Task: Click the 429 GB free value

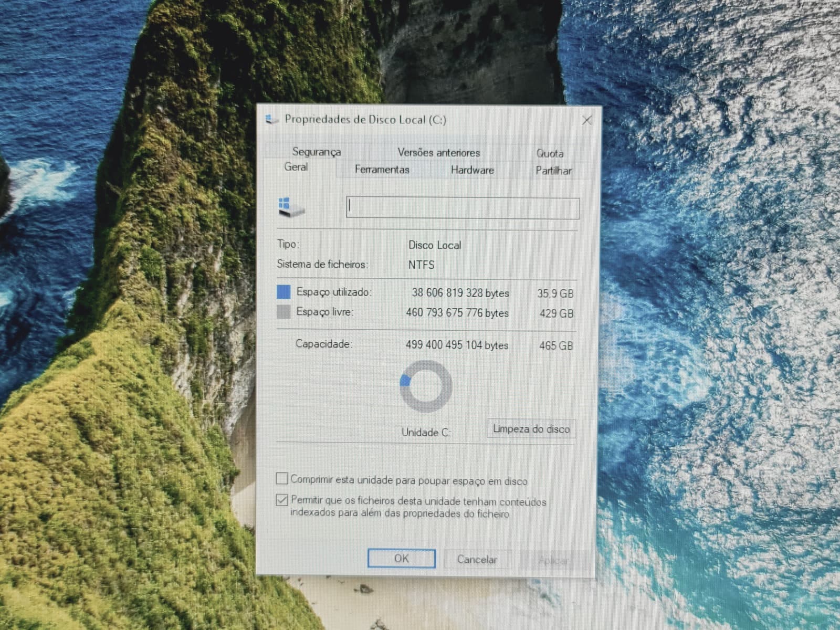Action: tap(556, 313)
